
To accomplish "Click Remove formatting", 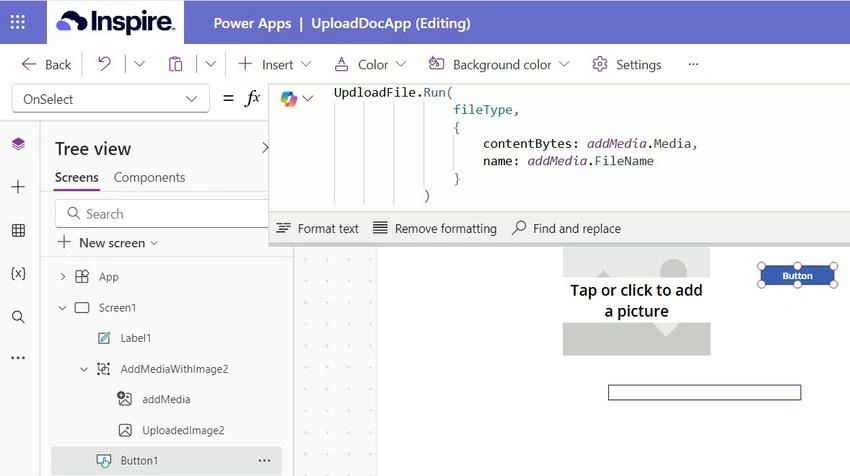I will (x=435, y=229).
